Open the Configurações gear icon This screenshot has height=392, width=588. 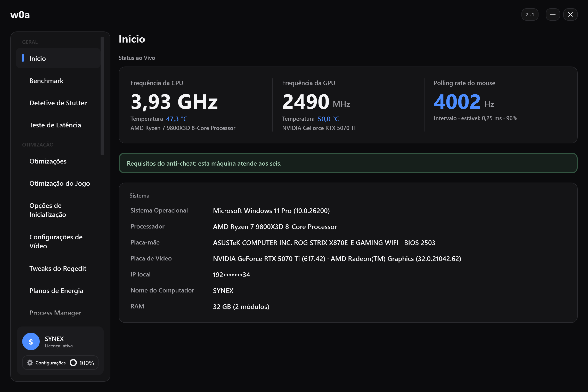pos(30,363)
